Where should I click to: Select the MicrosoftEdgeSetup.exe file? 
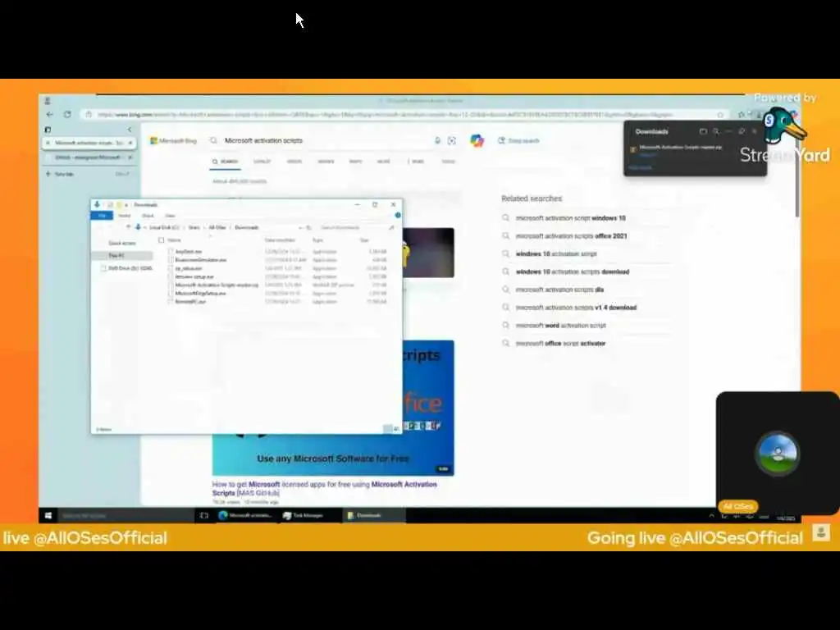coord(200,294)
